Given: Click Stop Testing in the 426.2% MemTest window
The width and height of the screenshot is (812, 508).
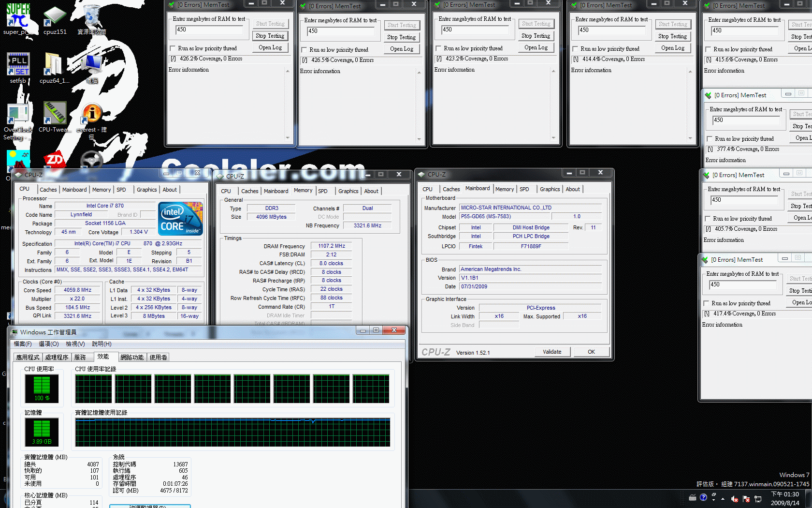Looking at the screenshot, I should coord(270,36).
